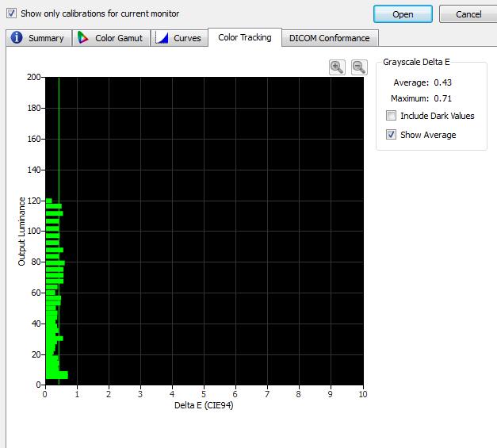Image resolution: width=497 pixels, height=448 pixels.
Task: Enable Include Dark Values checkbox
Action: pos(391,116)
